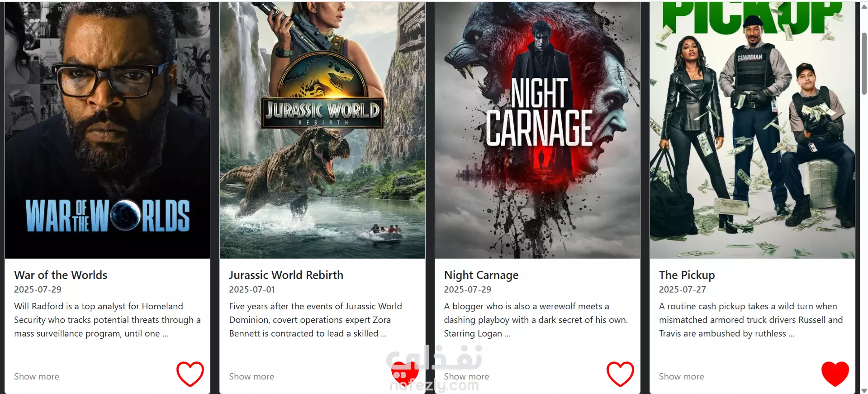Open the Jurassic World Rebirth poster image
Screen dimensions: 868x394
(x=323, y=130)
